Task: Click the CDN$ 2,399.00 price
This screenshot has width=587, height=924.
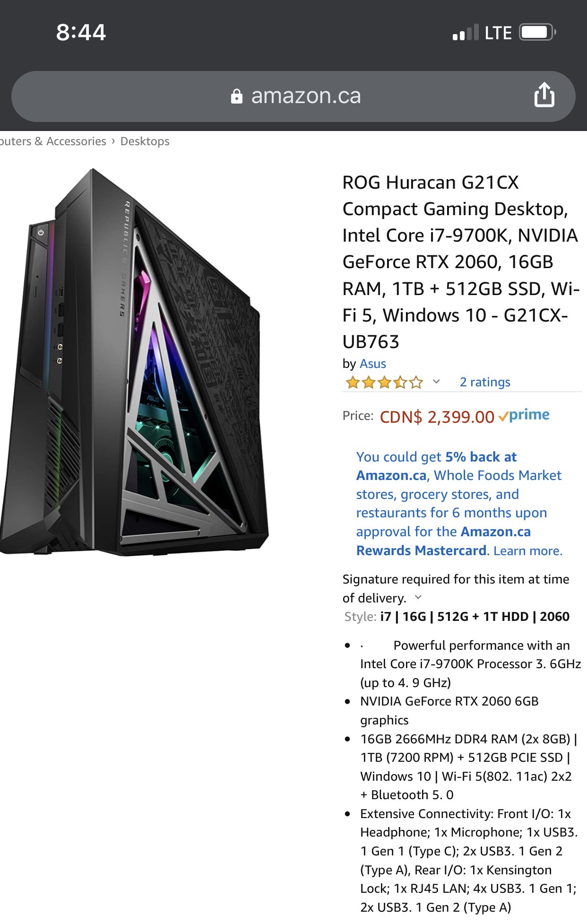Action: point(437,417)
